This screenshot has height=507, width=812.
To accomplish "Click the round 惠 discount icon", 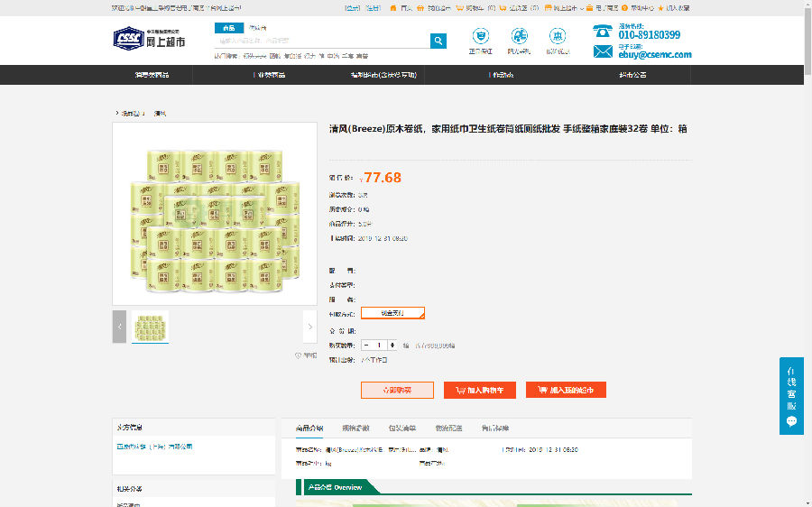I will click(558, 36).
